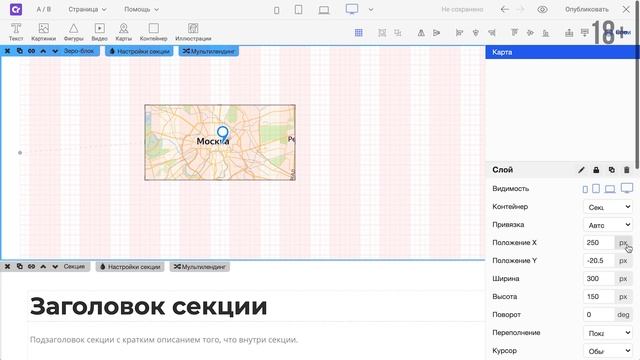The height and width of the screenshot is (360, 640).
Task: Open Мультилендинг for lower Секция
Action: 200,267
